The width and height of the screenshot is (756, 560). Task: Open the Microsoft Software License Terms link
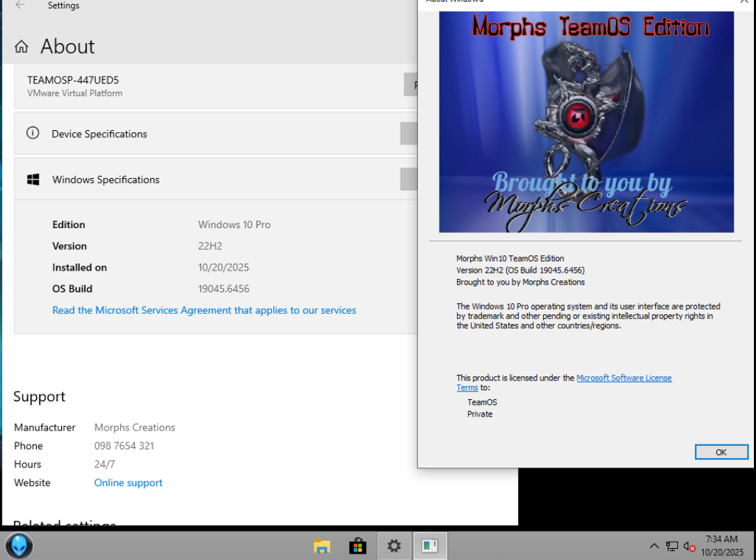[x=624, y=378]
